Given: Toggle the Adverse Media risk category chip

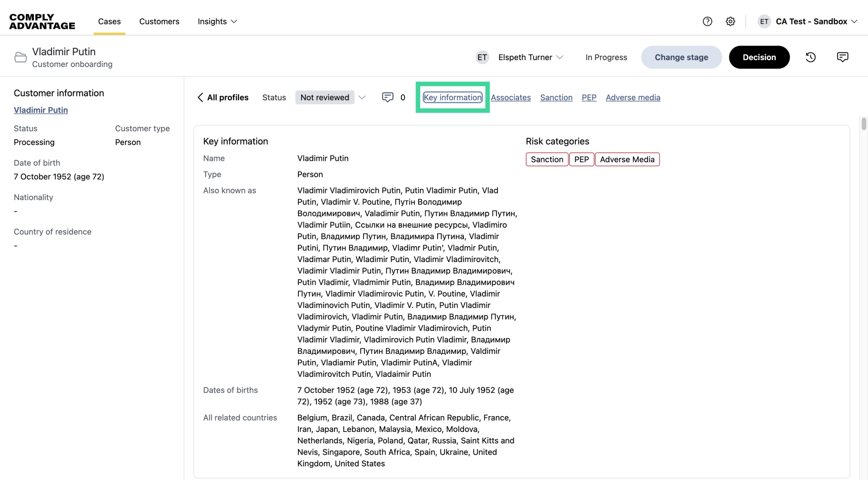Looking at the screenshot, I should click(627, 159).
